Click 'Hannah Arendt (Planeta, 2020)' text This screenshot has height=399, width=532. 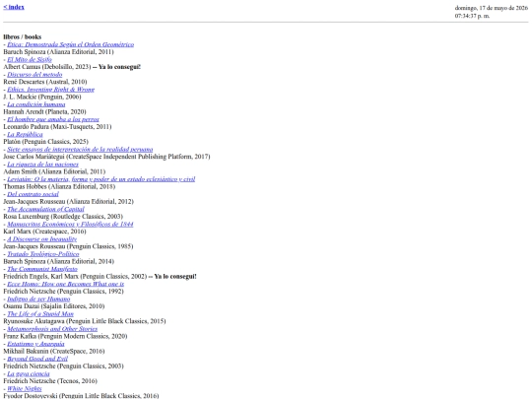click(x=44, y=111)
